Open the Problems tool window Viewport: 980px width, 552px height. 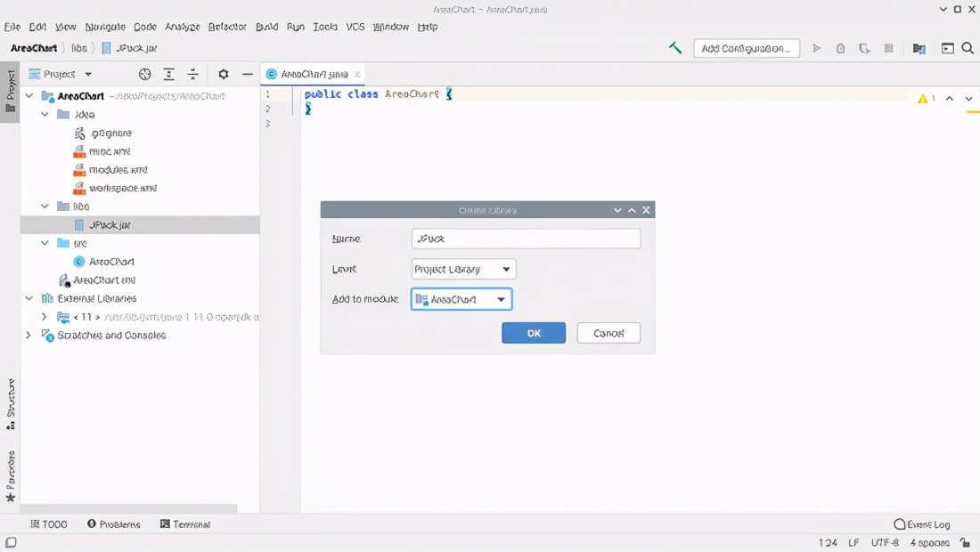114,524
